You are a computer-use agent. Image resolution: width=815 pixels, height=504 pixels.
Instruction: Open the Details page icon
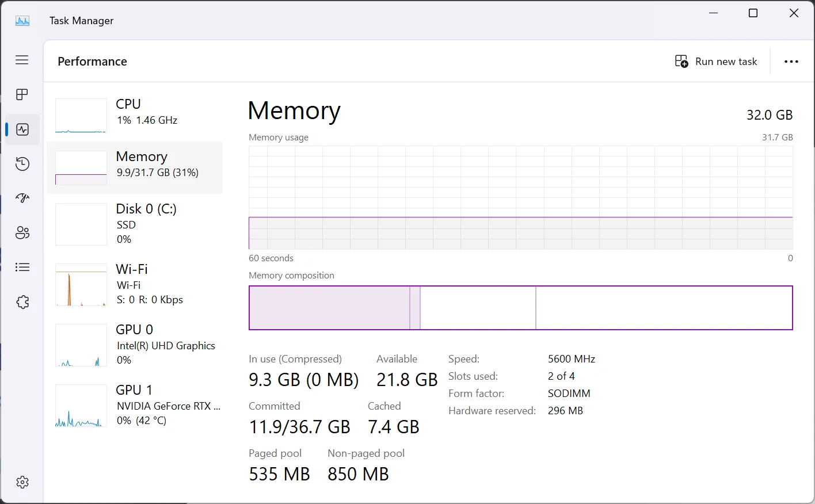click(22, 267)
